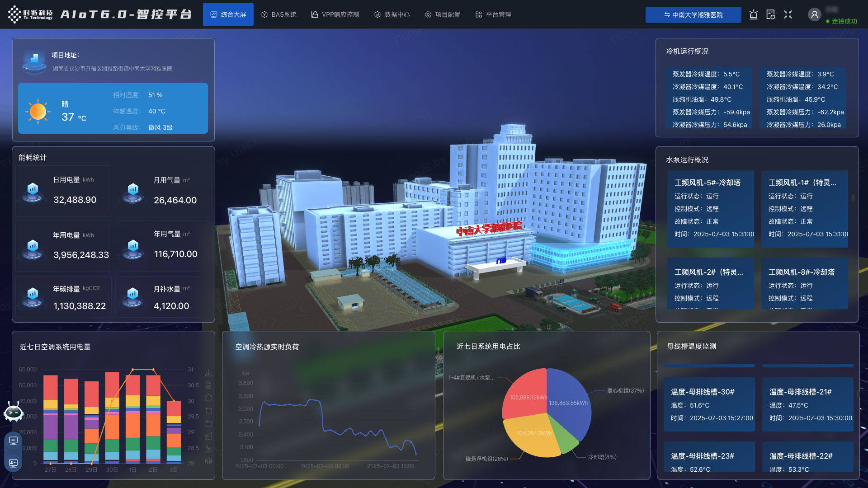868x488 pixels.
Task: Toggle stacked mode on the power chart
Action: [x=208, y=461]
